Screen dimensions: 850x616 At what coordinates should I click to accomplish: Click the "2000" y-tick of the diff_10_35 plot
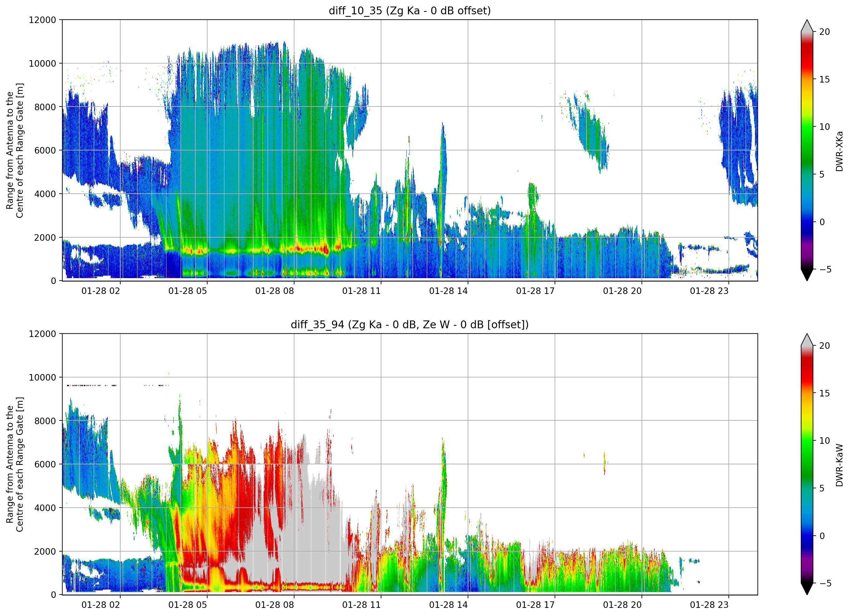[45, 237]
